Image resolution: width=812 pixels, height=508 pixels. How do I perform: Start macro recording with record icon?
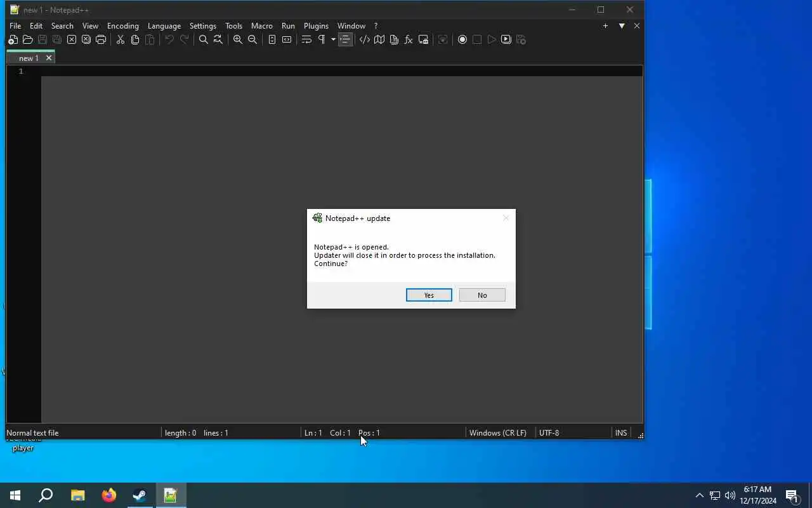point(462,39)
